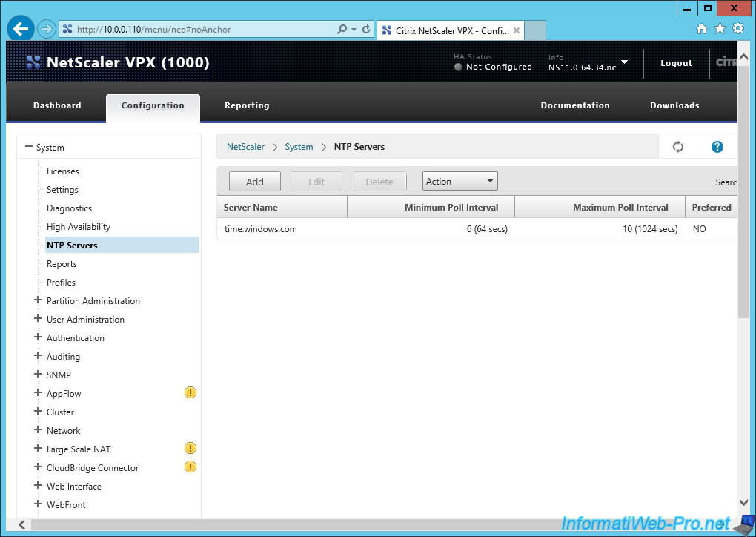Viewport: 756px width, 537px height.
Task: Close the Citrix NetScaler VPX browser tab
Action: pos(517,30)
